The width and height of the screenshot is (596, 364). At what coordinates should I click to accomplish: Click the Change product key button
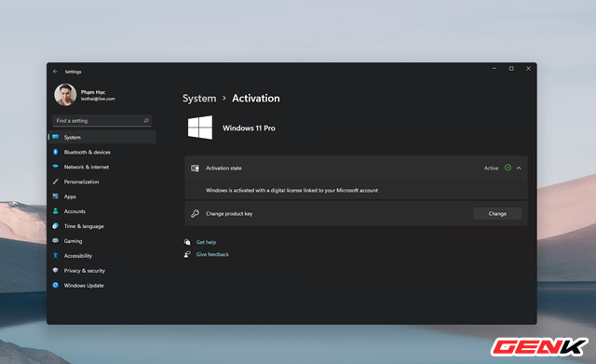pyautogui.click(x=497, y=213)
